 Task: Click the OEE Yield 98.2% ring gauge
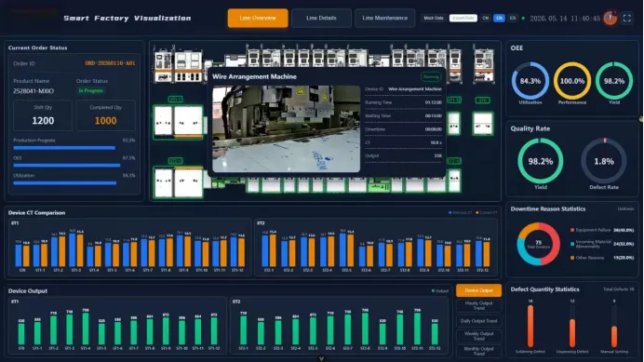[x=614, y=81]
